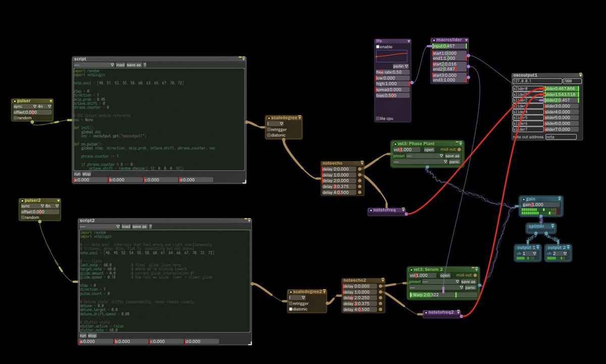Click the Serum 2 panic button
This screenshot has width=606, height=364.
(470, 287)
